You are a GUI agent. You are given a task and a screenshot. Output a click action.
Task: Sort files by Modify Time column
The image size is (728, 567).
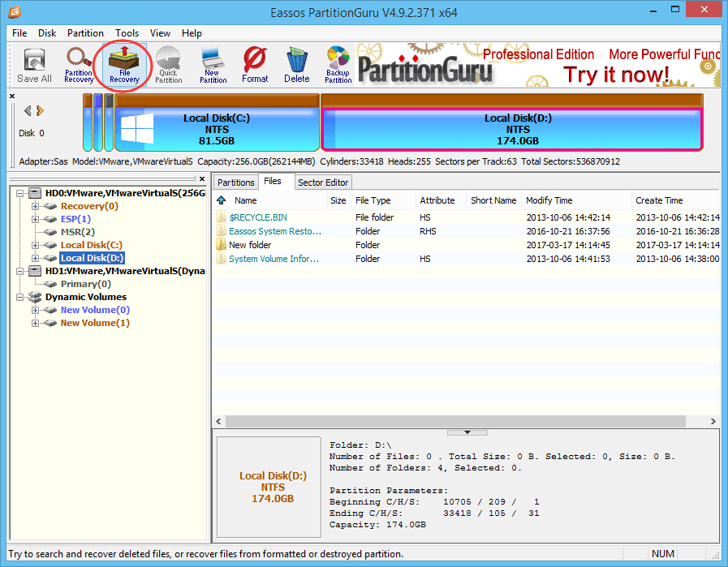click(576, 200)
